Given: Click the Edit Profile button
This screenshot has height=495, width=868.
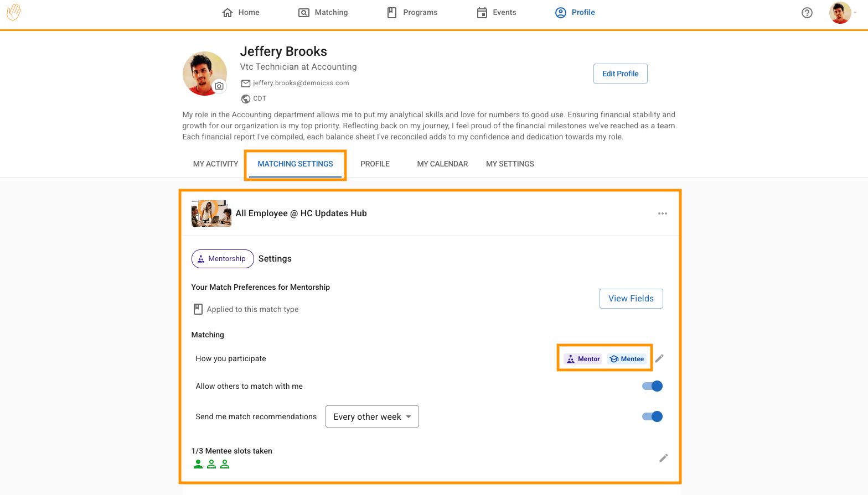Looking at the screenshot, I should [x=620, y=74].
